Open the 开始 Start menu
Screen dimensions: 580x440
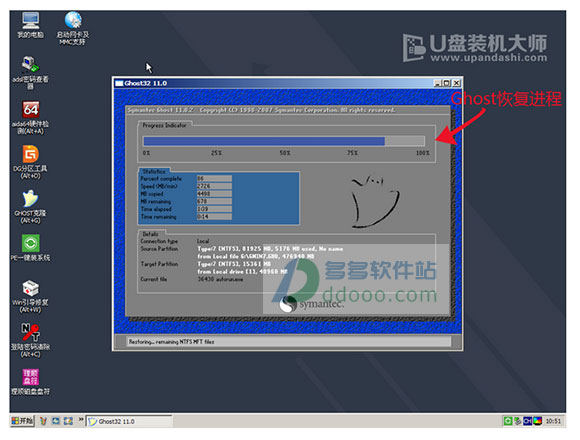pos(22,421)
